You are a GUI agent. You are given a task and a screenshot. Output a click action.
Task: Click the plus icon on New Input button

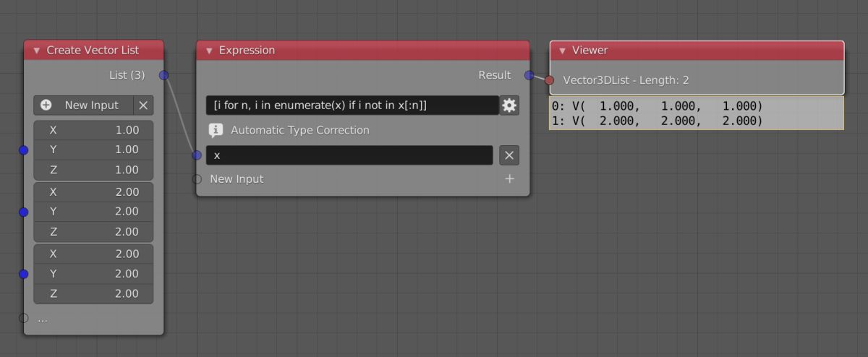(46, 105)
